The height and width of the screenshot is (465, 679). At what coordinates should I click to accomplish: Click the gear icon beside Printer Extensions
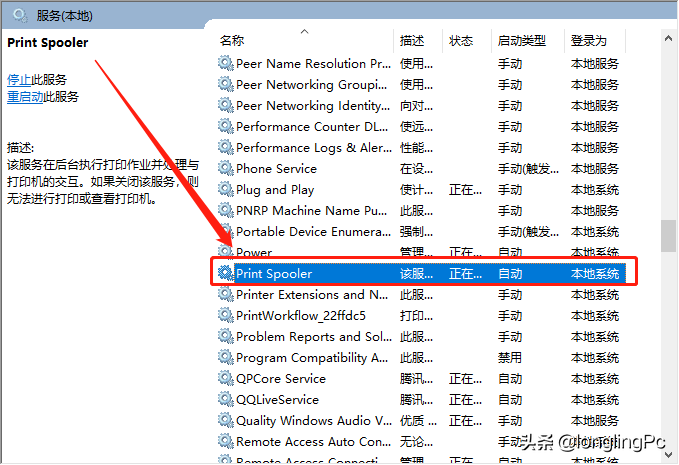click(225, 294)
